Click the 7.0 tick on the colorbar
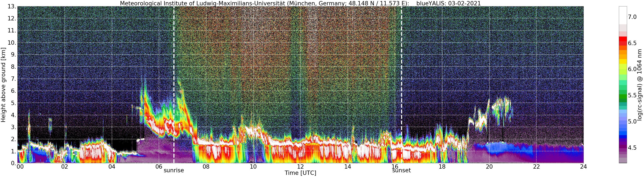Image resolution: width=644 pixels, height=177 pixels. tap(632, 17)
